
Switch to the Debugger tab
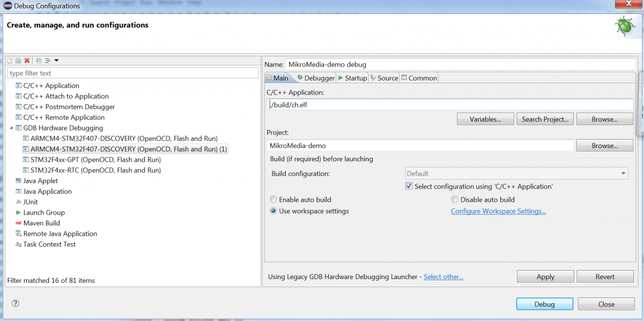316,77
